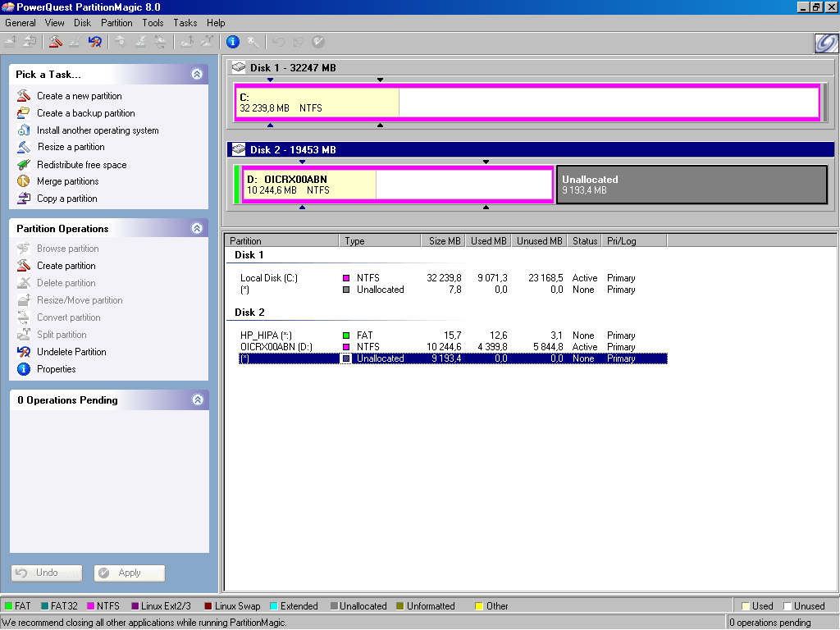Image resolution: width=840 pixels, height=630 pixels.
Task: Collapse the 'Partition Operations' panel
Action: 197,228
